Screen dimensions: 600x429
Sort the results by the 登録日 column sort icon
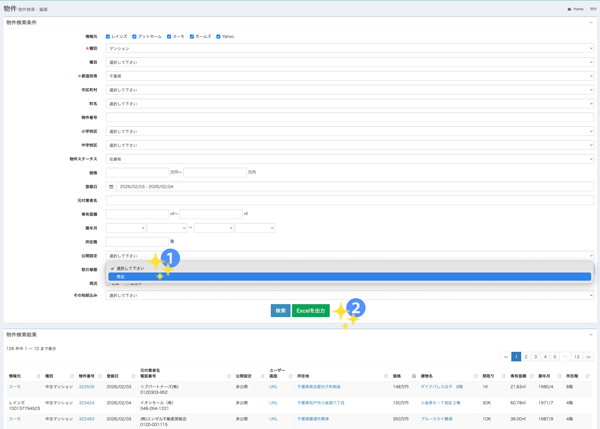(133, 376)
